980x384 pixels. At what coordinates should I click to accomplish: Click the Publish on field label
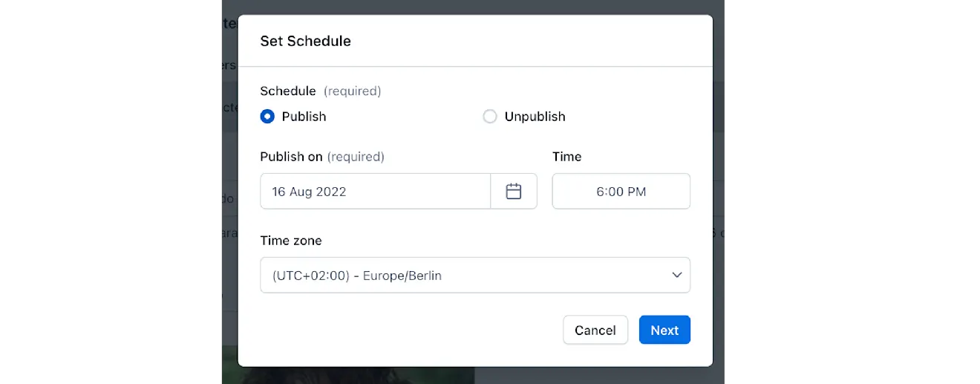coord(291,157)
